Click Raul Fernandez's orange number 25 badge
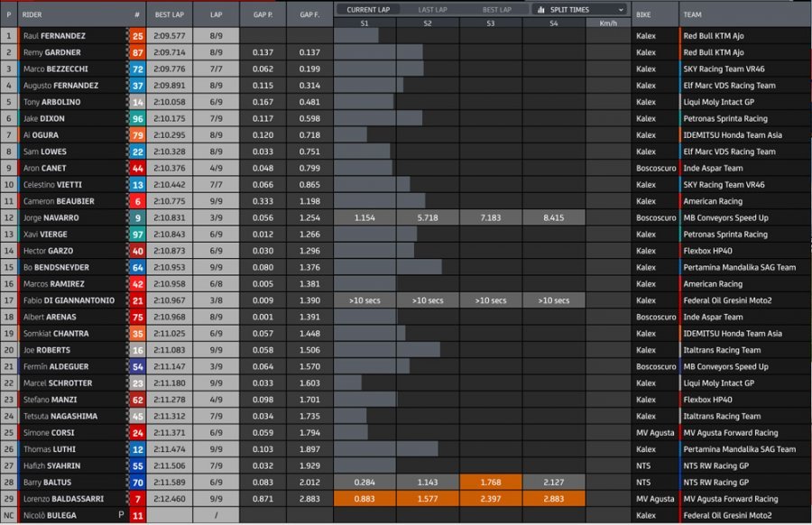Viewport: 812px width, 525px height. point(137,36)
